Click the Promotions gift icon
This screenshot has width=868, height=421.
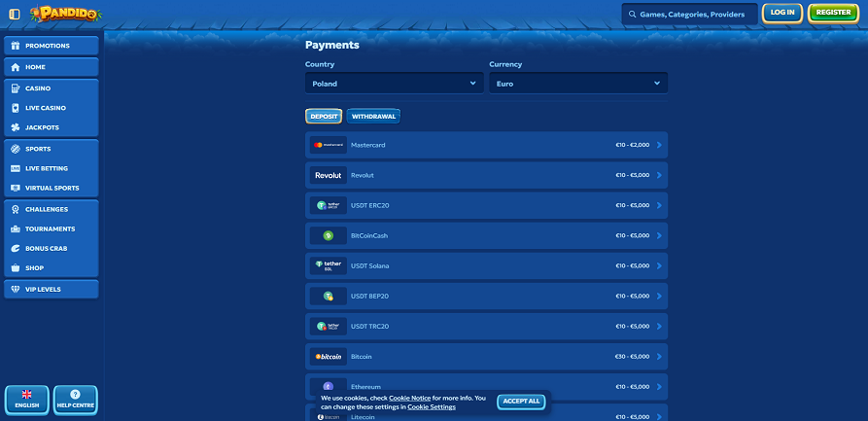tap(16, 46)
